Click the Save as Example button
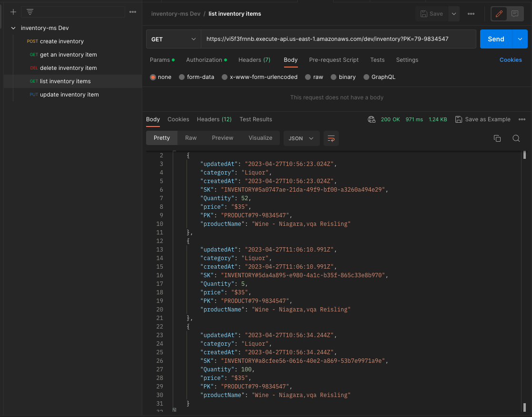 483,119
